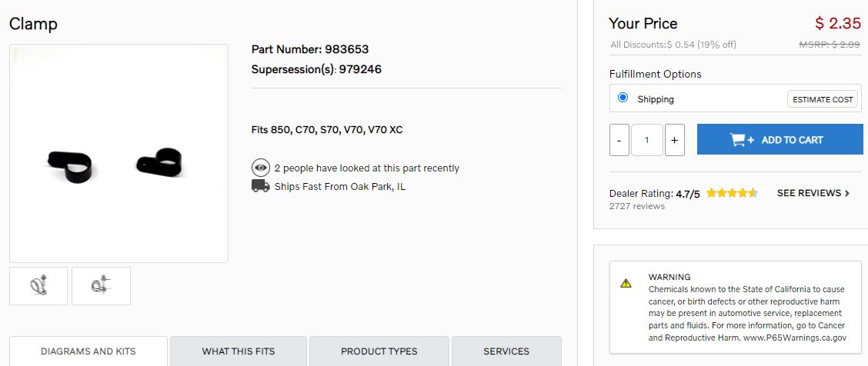The width and height of the screenshot is (868, 366).
Task: Click the Add to Cart button
Action: pos(780,139)
